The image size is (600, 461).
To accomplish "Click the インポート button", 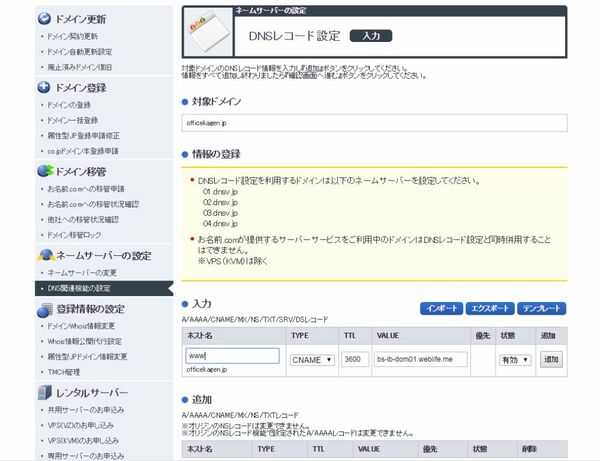I will (x=442, y=308).
